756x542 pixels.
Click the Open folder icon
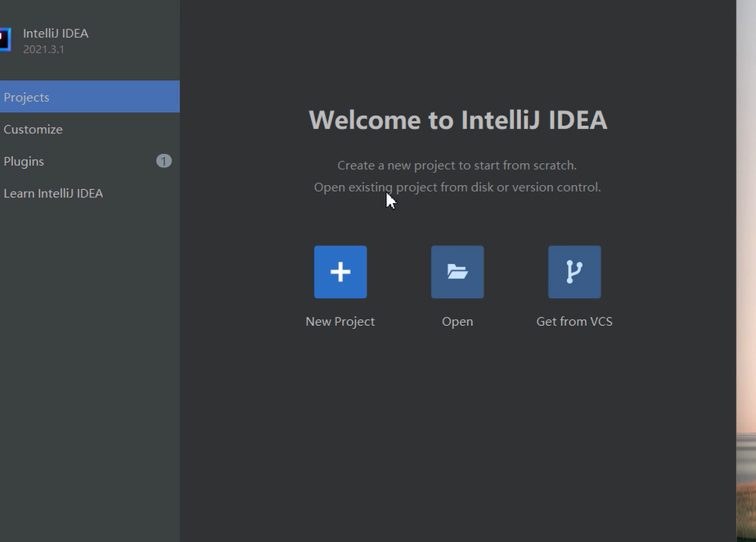[x=457, y=272]
